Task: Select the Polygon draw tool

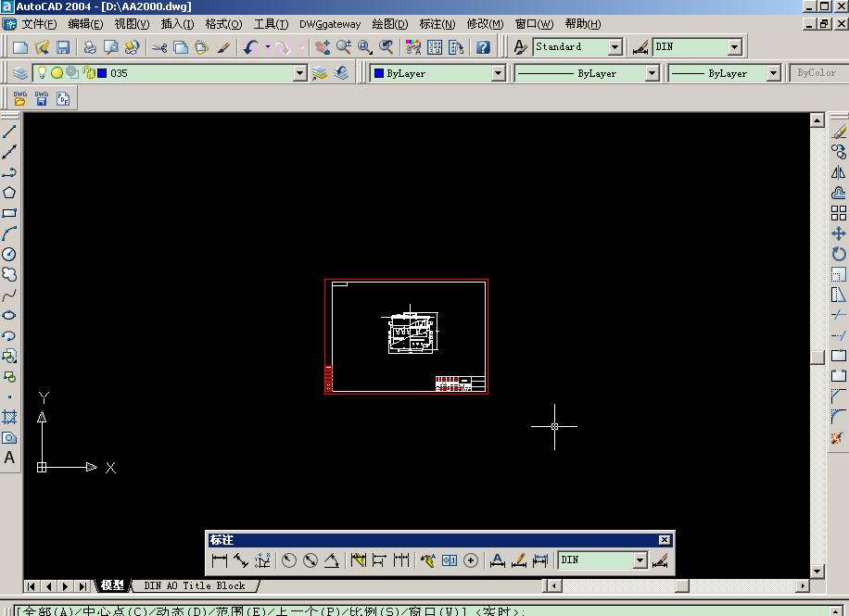Action: click(9, 193)
